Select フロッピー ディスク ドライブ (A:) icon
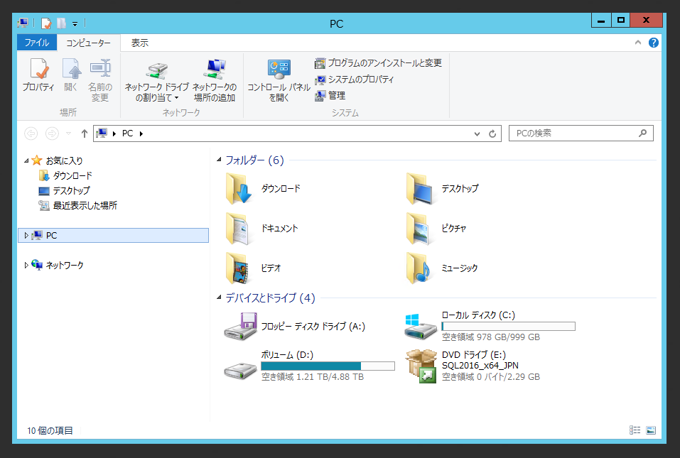This screenshot has height=458, width=680. 241,326
